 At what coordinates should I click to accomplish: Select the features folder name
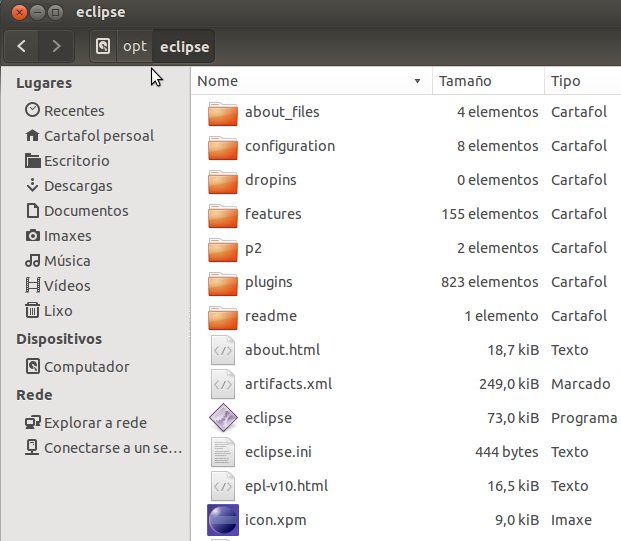[x=273, y=214]
